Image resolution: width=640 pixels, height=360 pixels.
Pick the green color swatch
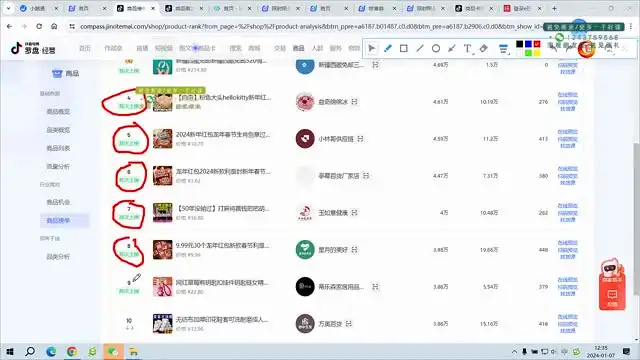(x=528, y=53)
